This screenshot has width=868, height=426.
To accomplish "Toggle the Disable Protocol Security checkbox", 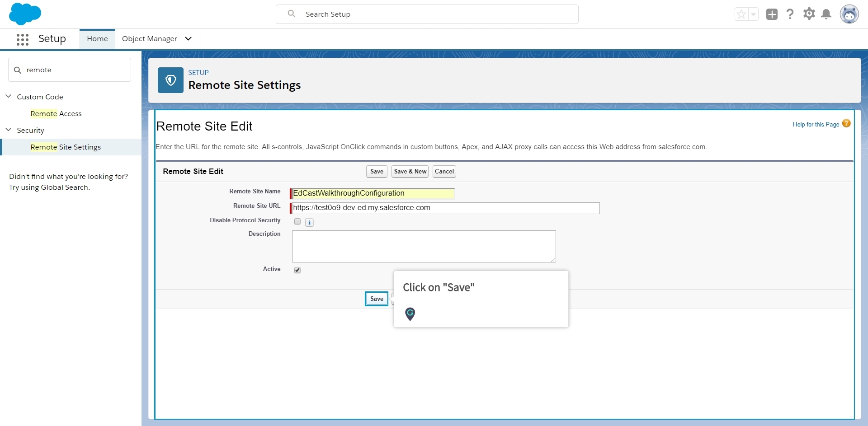I will [297, 221].
